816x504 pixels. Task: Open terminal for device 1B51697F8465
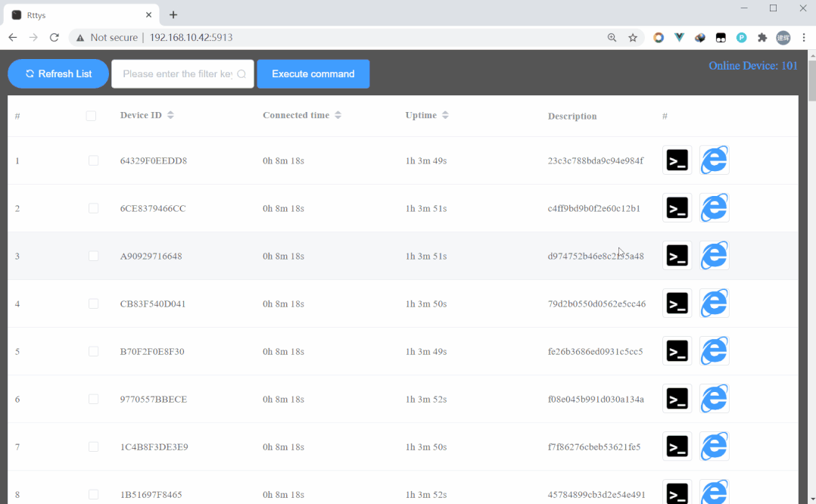tap(676, 493)
